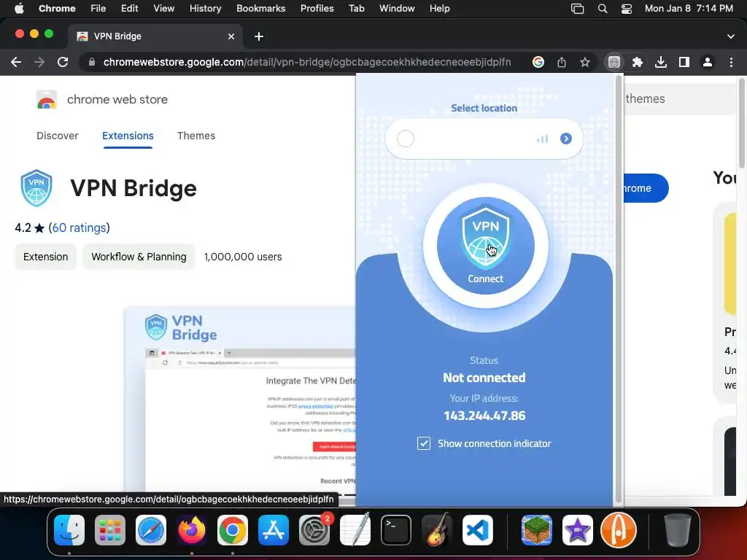This screenshot has width=747, height=560.
Task: Click the Workflow & Planning category chip
Action: [139, 257]
